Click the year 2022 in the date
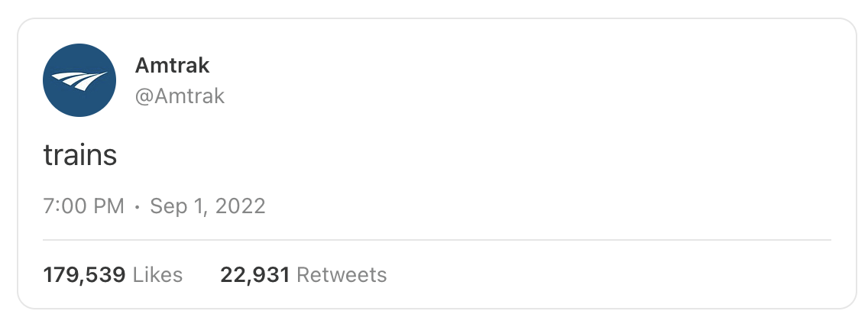The width and height of the screenshot is (868, 324). click(x=240, y=206)
